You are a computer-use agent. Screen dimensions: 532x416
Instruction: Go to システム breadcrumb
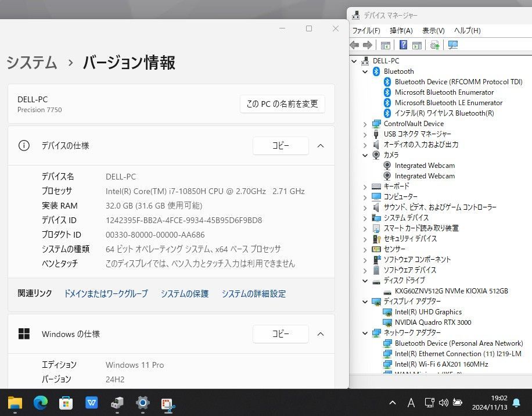31,63
